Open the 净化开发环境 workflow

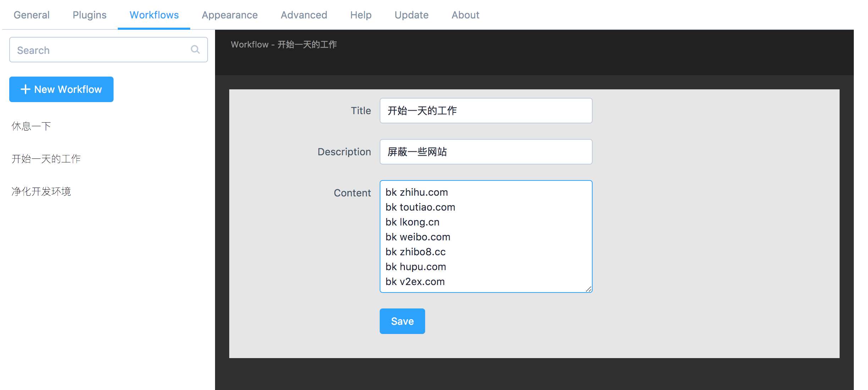click(41, 191)
